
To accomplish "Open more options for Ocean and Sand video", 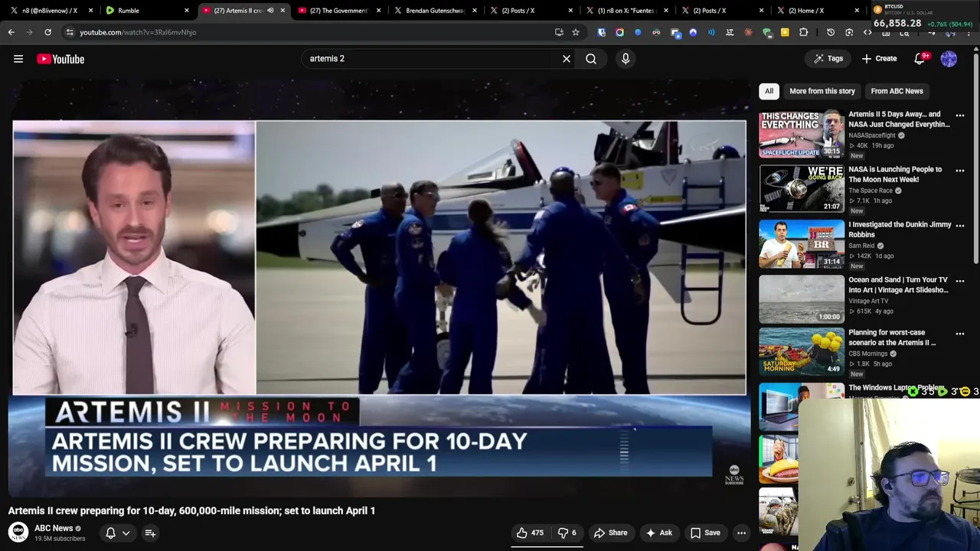I will [960, 281].
